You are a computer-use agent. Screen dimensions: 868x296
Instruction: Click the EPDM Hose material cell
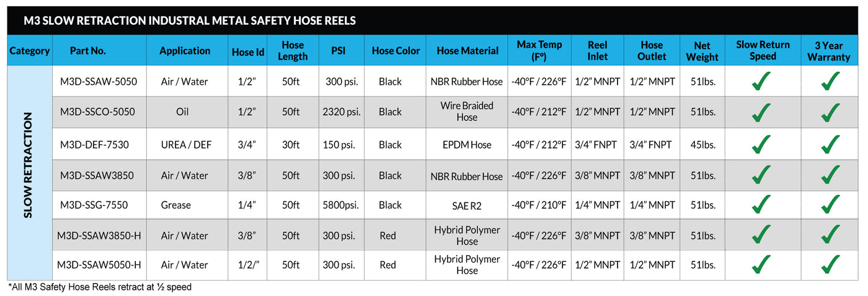467,145
